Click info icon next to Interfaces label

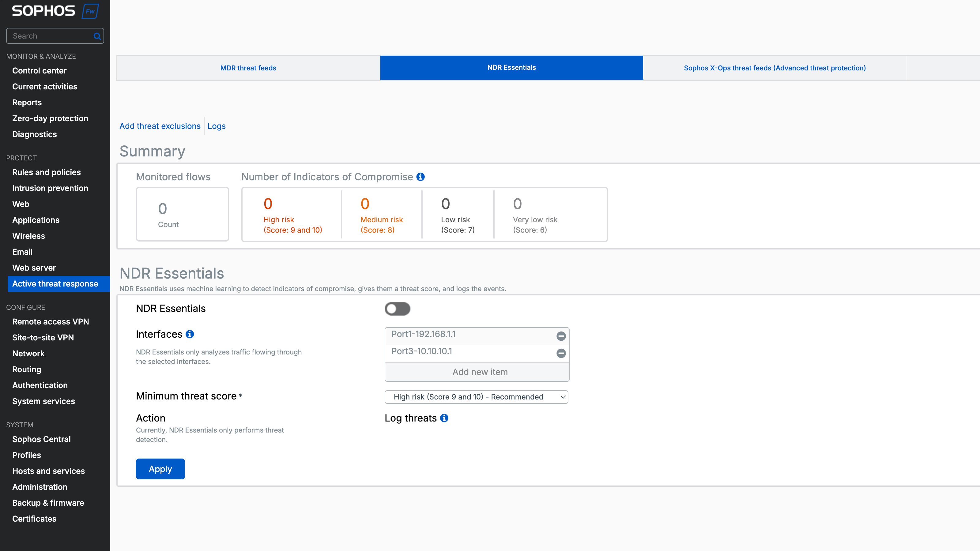(x=190, y=334)
